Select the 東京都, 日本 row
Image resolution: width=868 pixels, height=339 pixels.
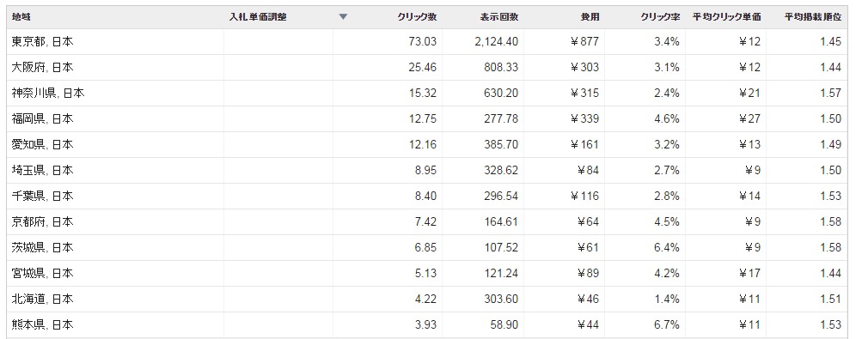coord(426,41)
